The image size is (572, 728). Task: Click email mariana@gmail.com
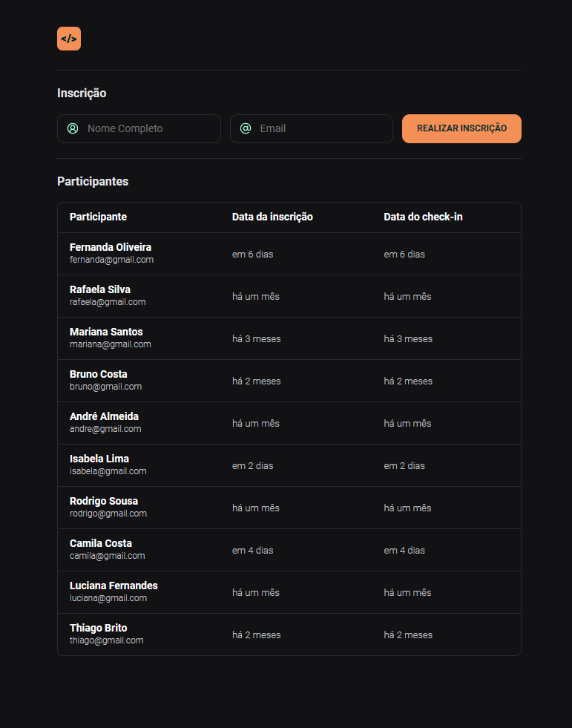[x=110, y=344]
